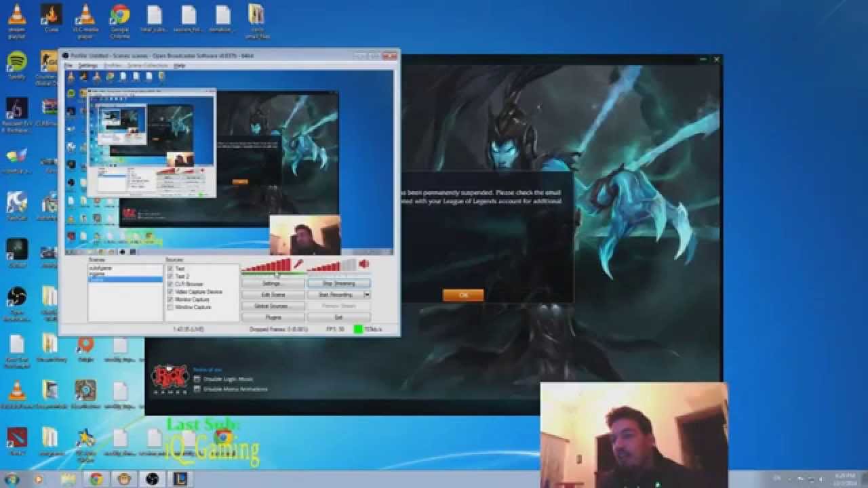The width and height of the screenshot is (868, 488).
Task: Open the Scene Collection menu in OBS
Action: coord(147,66)
